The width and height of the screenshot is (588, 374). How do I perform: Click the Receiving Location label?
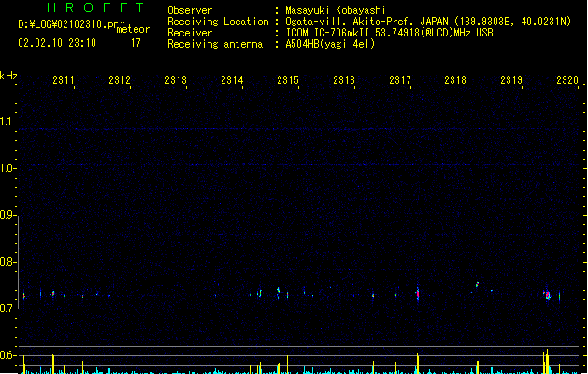click(x=218, y=22)
